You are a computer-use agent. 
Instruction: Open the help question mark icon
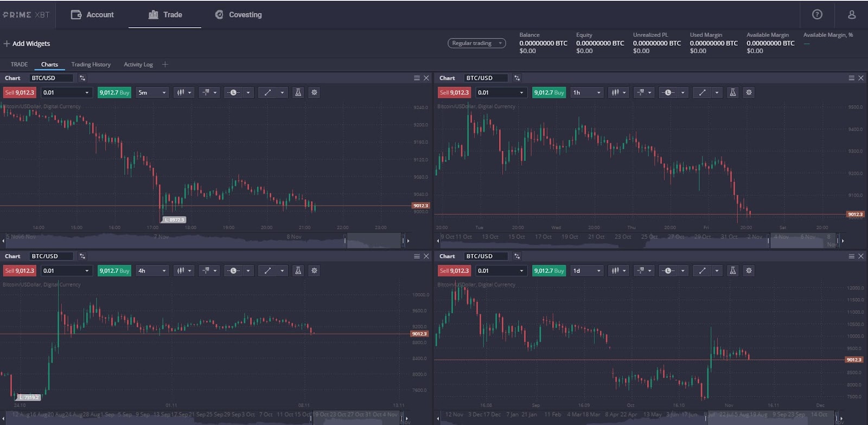[x=817, y=15]
